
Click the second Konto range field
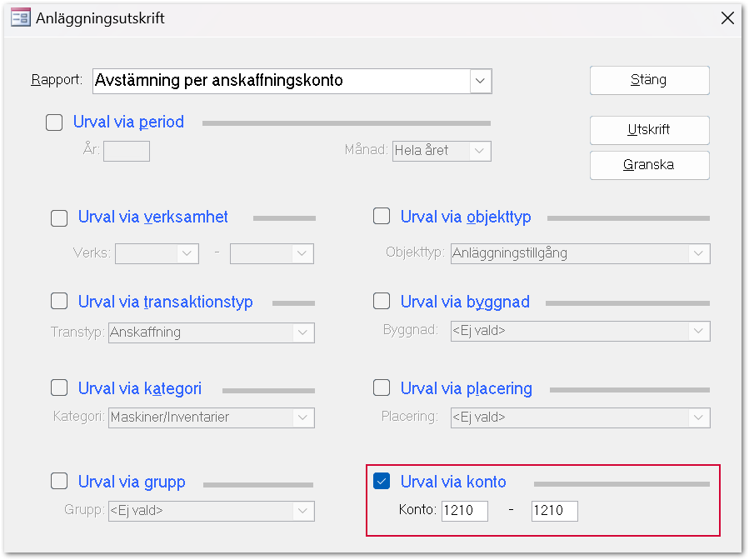pos(554,510)
